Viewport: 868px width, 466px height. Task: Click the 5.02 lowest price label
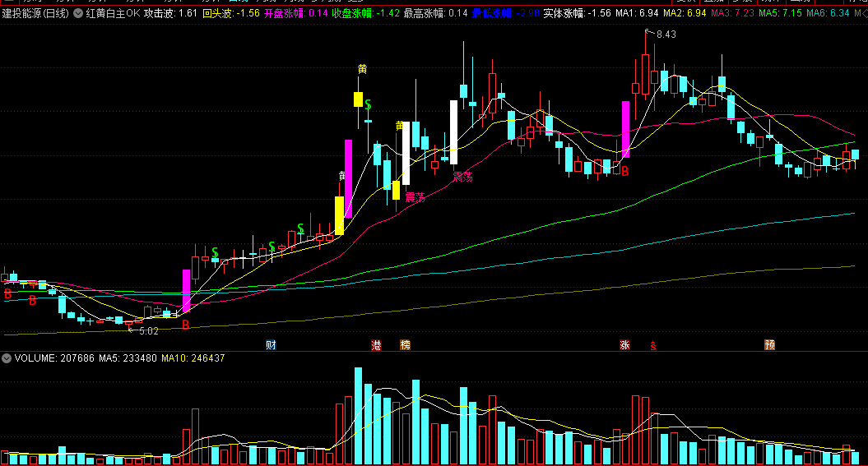click(x=148, y=331)
